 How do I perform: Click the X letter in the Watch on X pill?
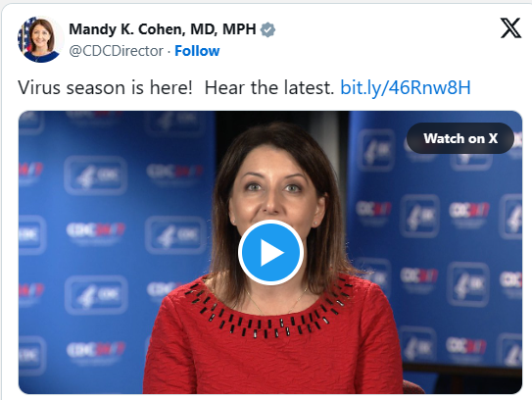pos(493,138)
